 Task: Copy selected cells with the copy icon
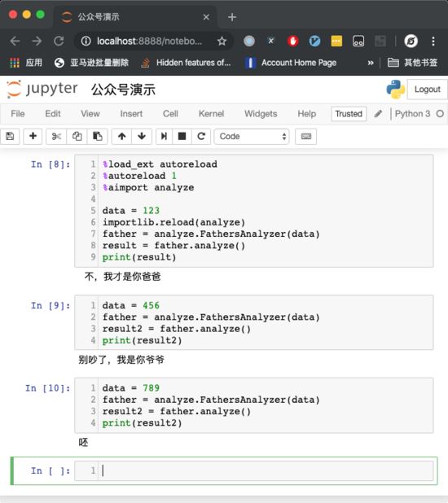(77, 137)
